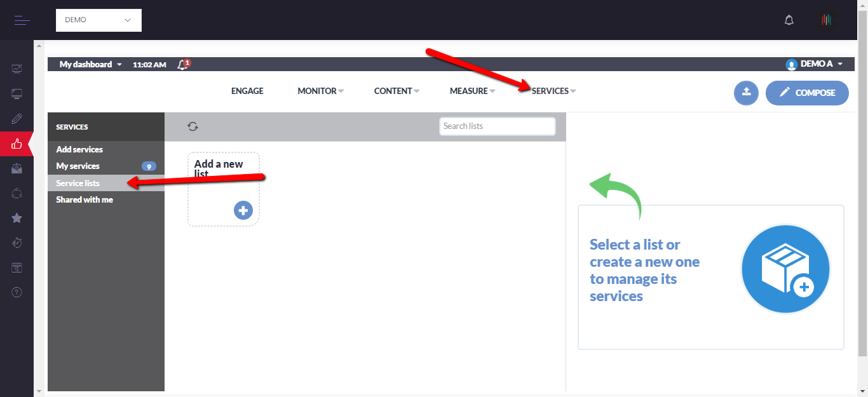Select the pencil sidebar icon
Viewport: 868px width, 397px height.
(17, 119)
